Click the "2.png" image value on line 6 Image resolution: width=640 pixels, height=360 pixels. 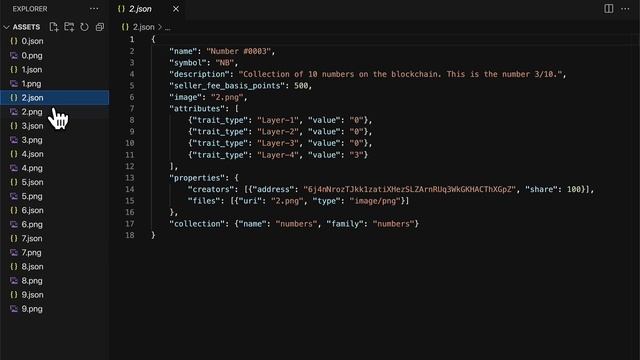(227, 97)
